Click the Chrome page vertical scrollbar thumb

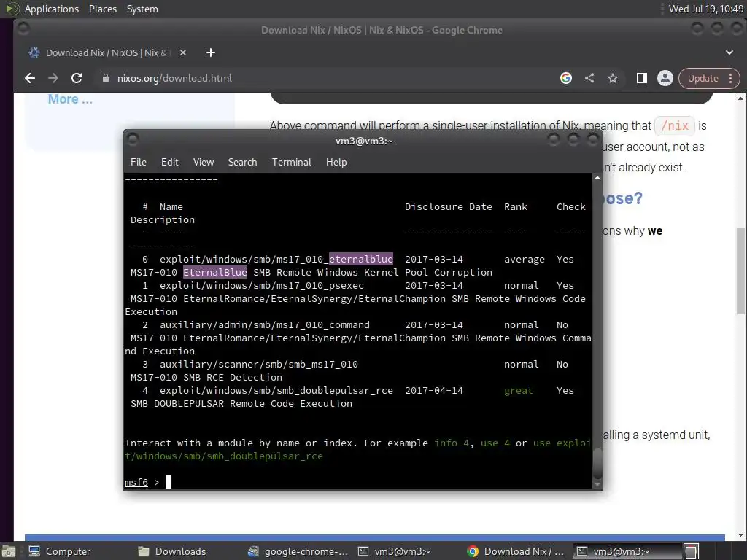pos(740,270)
